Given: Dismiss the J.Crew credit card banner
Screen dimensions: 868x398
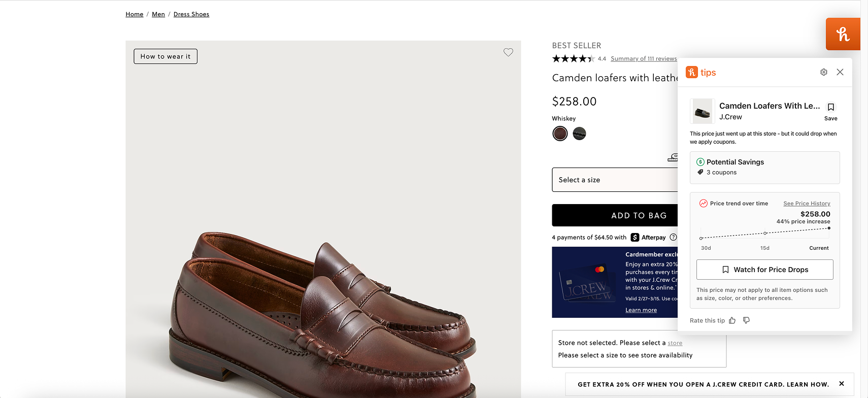Looking at the screenshot, I should point(842,384).
